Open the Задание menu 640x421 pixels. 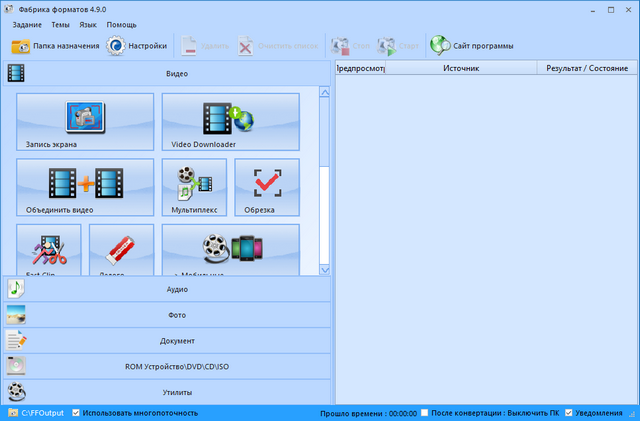click(29, 23)
